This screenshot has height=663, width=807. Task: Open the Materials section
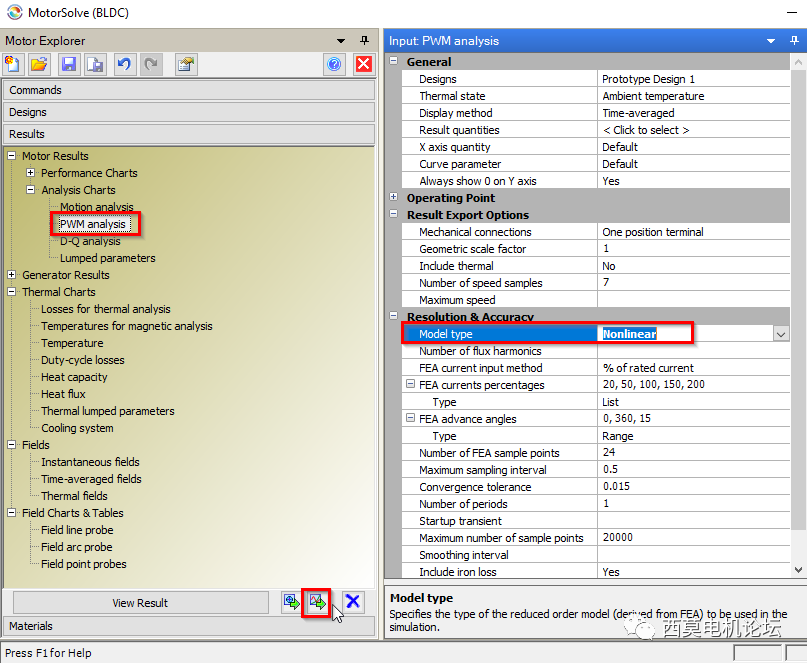[189, 626]
